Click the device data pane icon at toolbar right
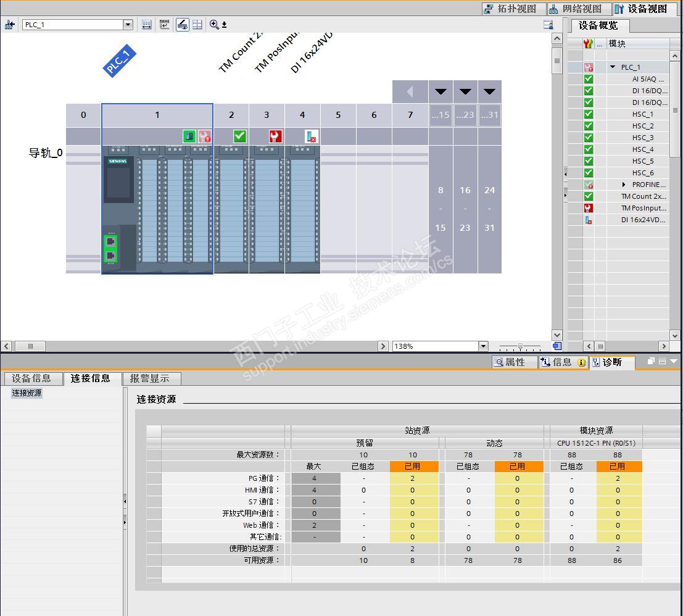Image resolution: width=683 pixels, height=616 pixels. [548, 25]
